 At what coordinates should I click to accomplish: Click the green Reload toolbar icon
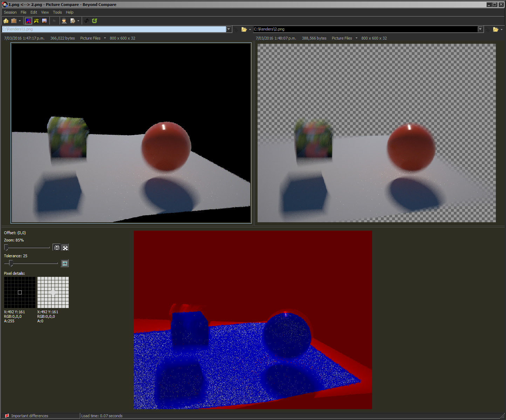point(95,21)
